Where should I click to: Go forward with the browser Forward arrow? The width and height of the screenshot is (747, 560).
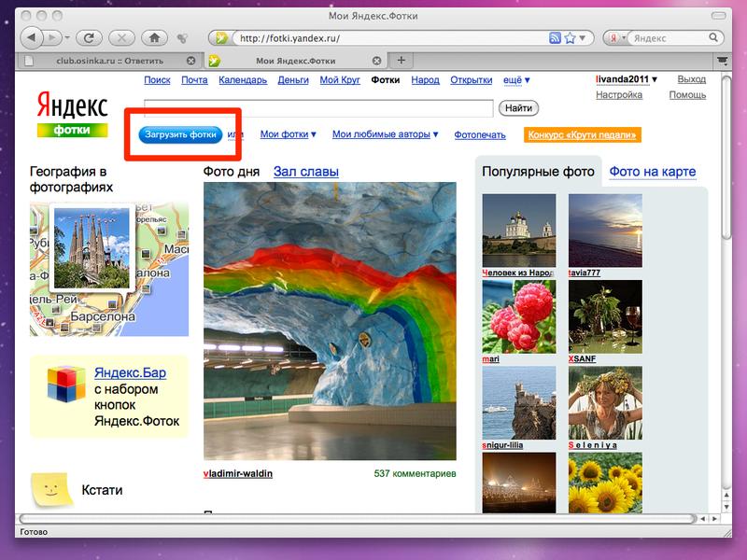tap(52, 37)
